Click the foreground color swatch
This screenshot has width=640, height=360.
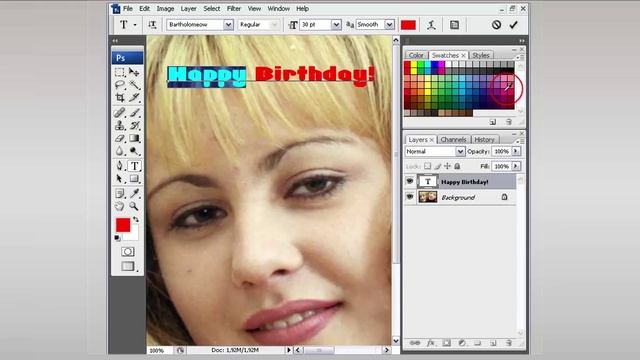click(123, 225)
